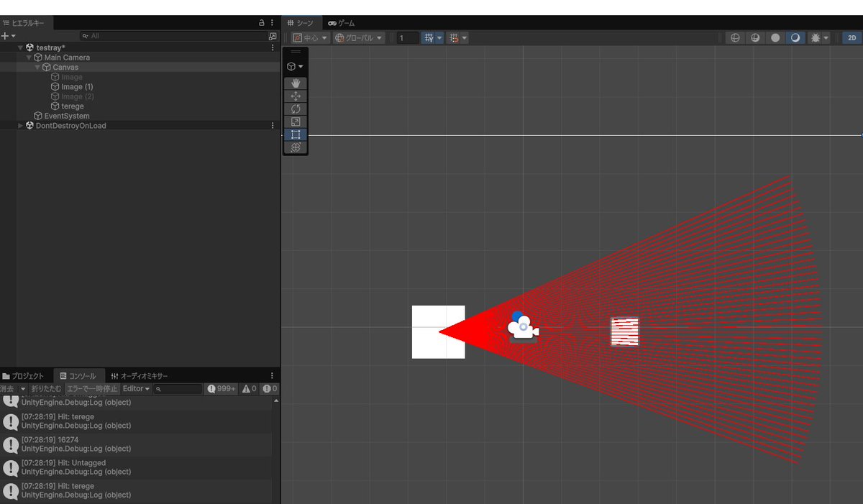
Task: Select Main Camera in Hierarchy
Action: point(67,58)
